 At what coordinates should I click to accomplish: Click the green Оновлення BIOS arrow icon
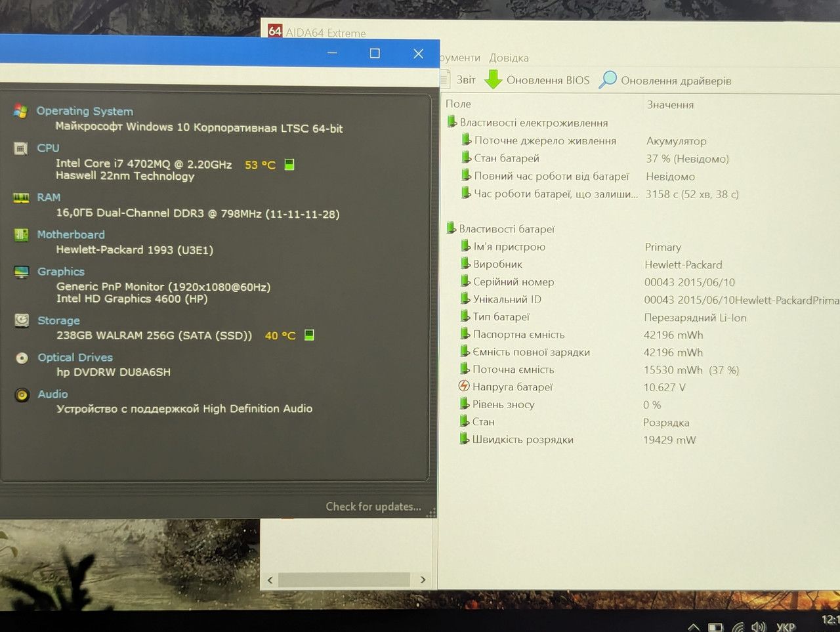click(x=493, y=79)
